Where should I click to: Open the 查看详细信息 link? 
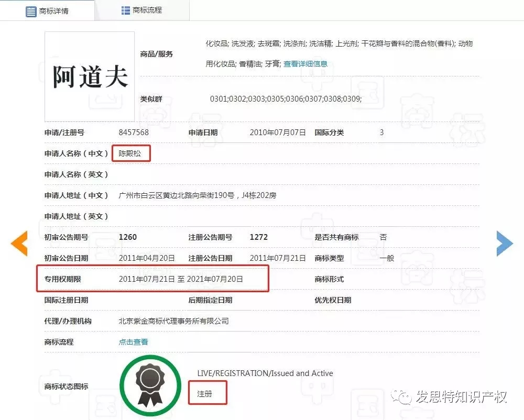pyautogui.click(x=305, y=64)
